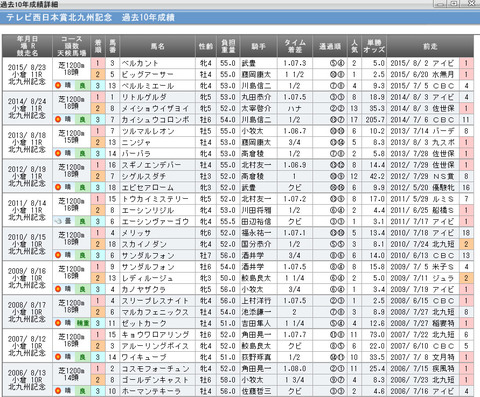The width and height of the screenshot is (480, 397).
Task: Select horse name エーシンリジル
Action: point(147,210)
